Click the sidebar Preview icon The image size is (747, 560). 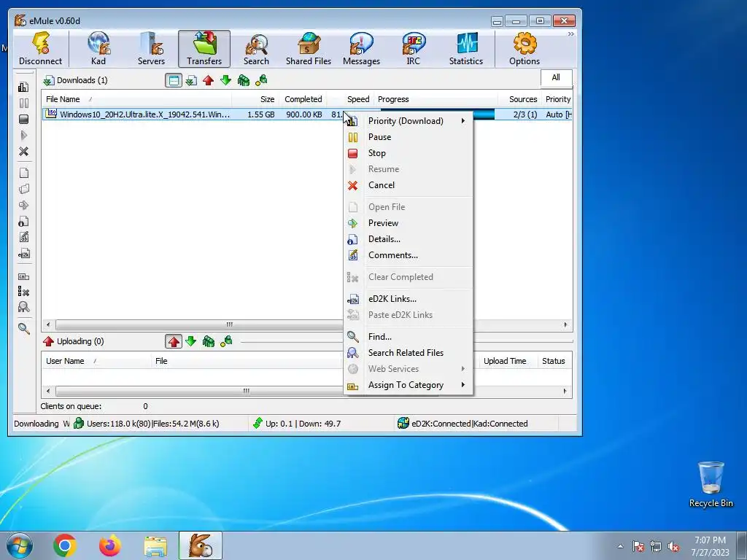pyautogui.click(x=23, y=205)
